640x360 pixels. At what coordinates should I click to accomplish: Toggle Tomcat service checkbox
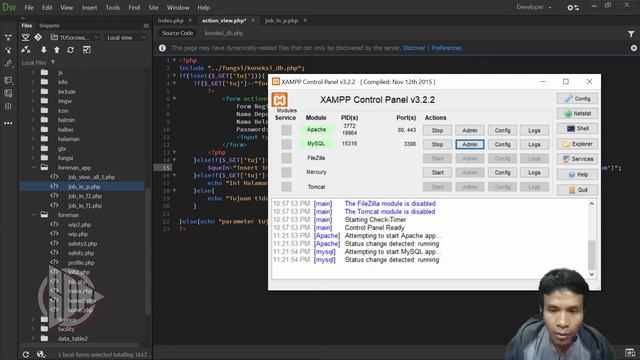coord(286,187)
